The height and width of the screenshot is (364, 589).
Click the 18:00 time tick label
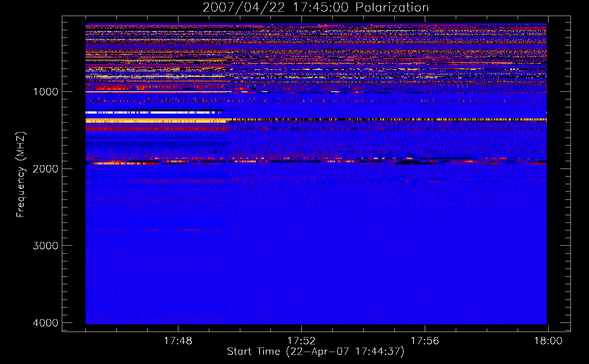(x=548, y=341)
